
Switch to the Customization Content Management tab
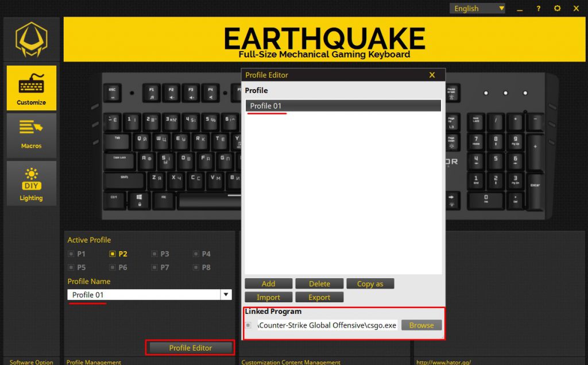click(292, 362)
